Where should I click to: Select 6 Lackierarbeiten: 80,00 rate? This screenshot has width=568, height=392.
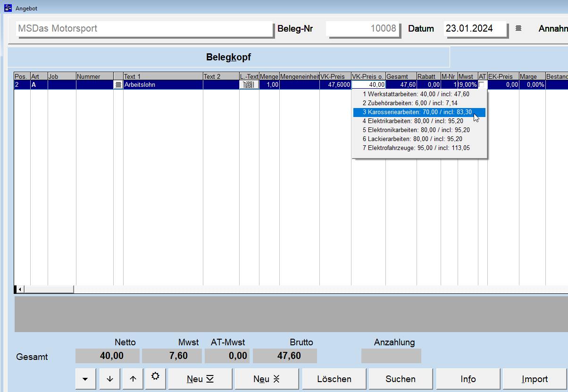pyautogui.click(x=419, y=139)
